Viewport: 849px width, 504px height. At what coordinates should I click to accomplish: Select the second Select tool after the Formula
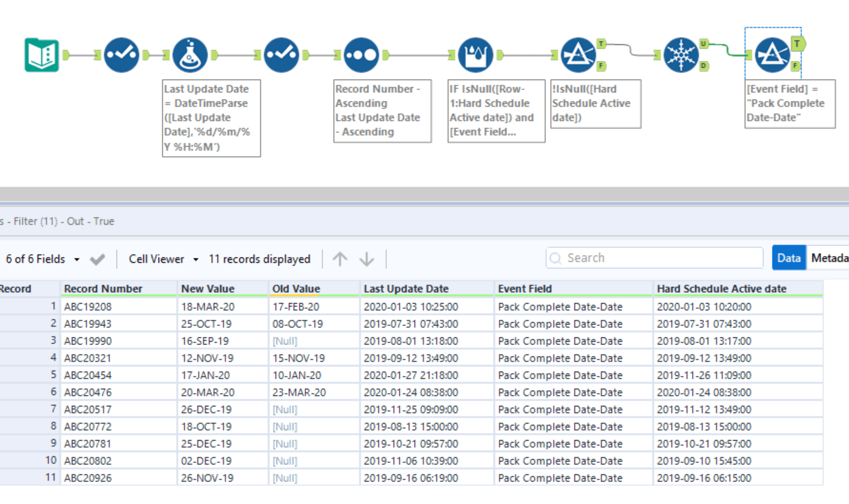point(282,54)
